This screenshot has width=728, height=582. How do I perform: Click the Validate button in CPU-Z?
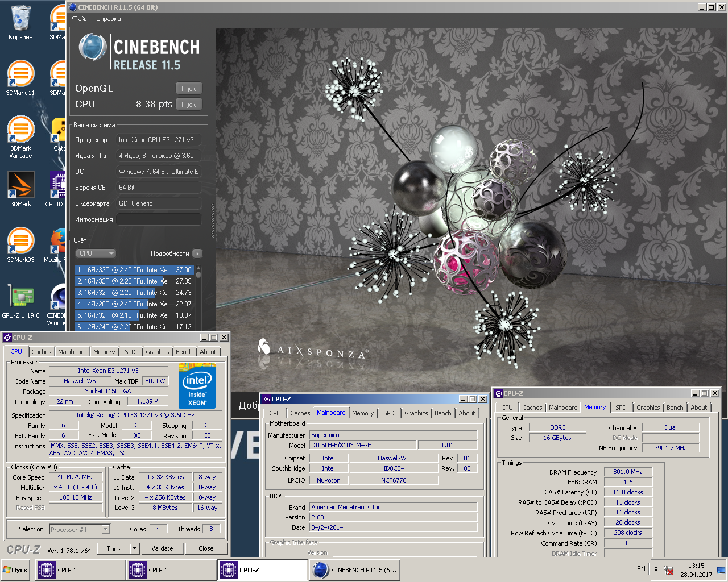pyautogui.click(x=162, y=548)
